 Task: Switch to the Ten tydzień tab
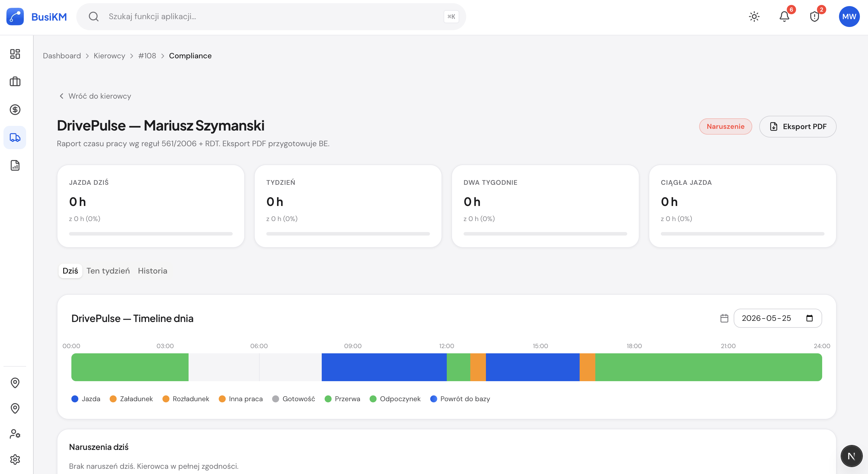108,271
